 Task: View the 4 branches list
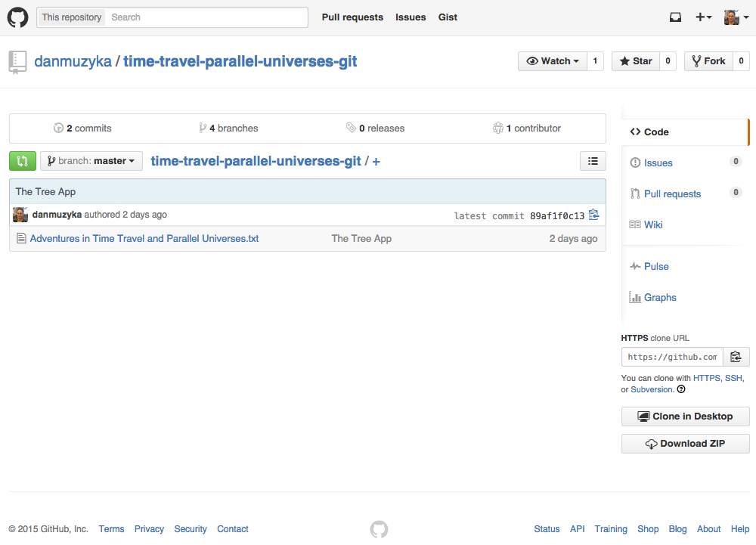(228, 129)
